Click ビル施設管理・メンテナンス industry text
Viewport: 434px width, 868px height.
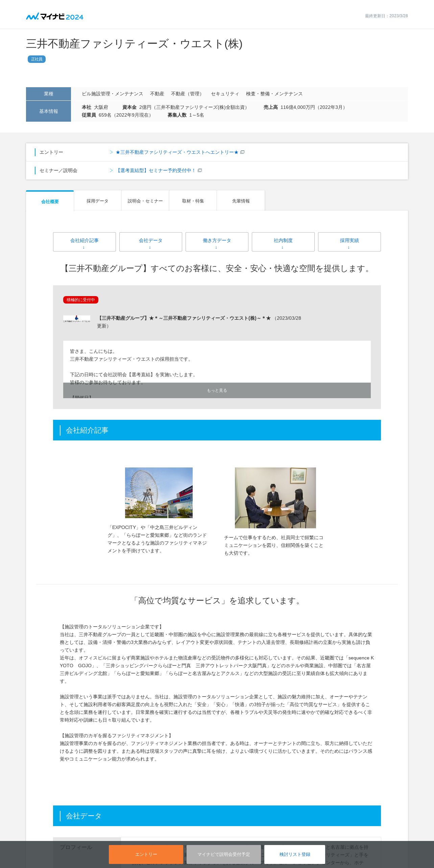click(x=113, y=94)
